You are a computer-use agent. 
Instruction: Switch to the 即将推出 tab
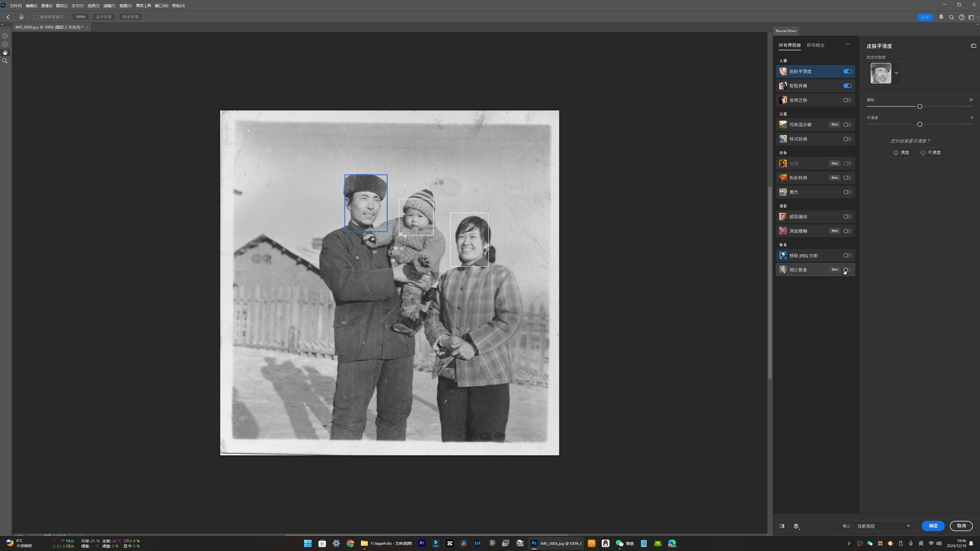(815, 45)
